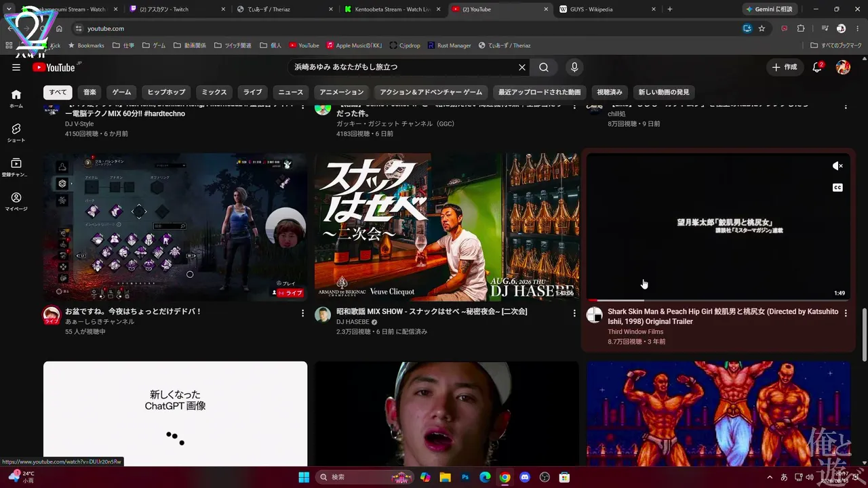Open Discord from the taskbar
Screen dimensions: 868x488
524,477
